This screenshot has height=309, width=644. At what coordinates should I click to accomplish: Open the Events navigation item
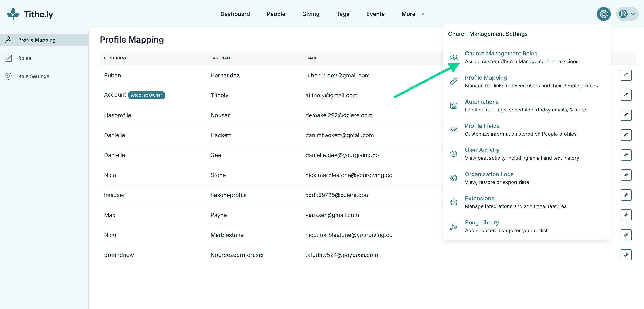point(375,14)
